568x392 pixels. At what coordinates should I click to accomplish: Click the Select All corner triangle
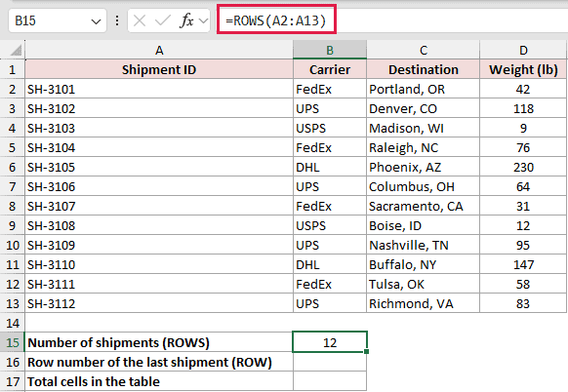pos(16,51)
